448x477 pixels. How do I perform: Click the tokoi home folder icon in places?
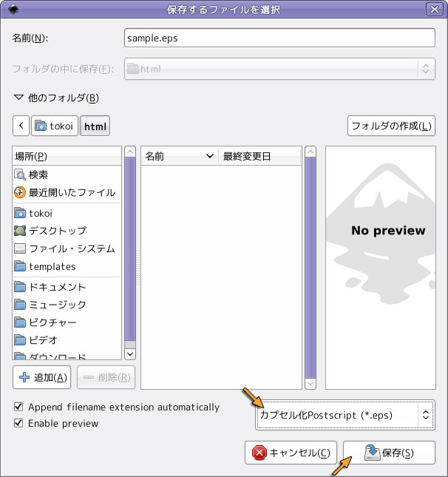20,213
